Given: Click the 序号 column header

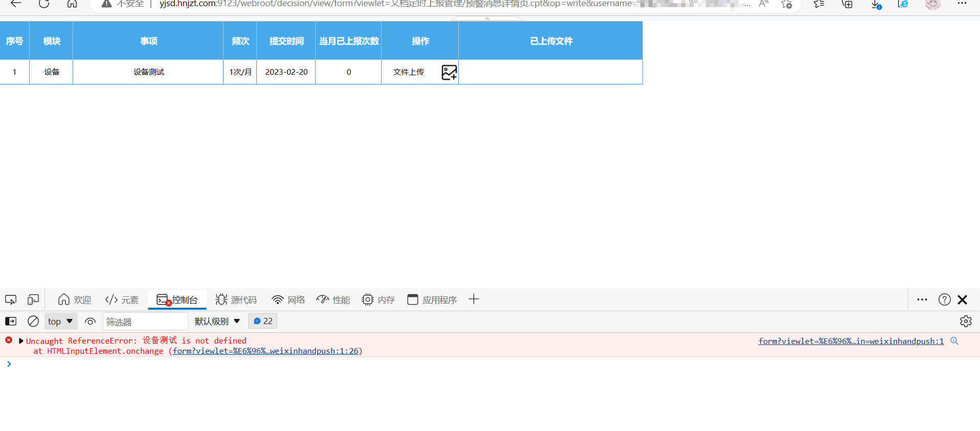Looking at the screenshot, I should tap(14, 41).
